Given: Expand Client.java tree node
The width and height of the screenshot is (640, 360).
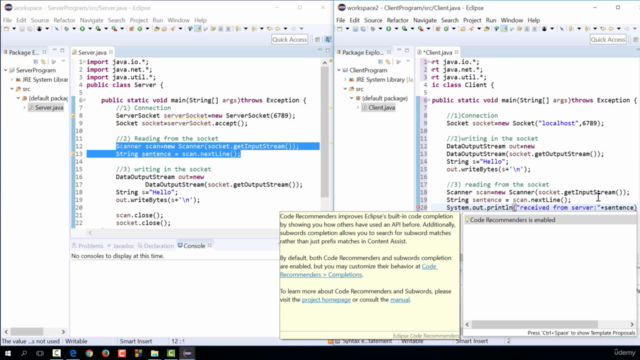Looking at the screenshot, I should coord(358,108).
